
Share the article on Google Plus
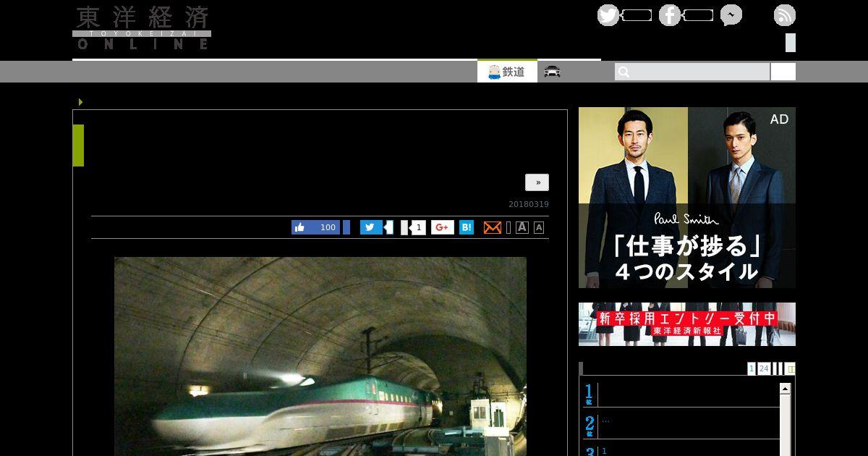pos(443,227)
